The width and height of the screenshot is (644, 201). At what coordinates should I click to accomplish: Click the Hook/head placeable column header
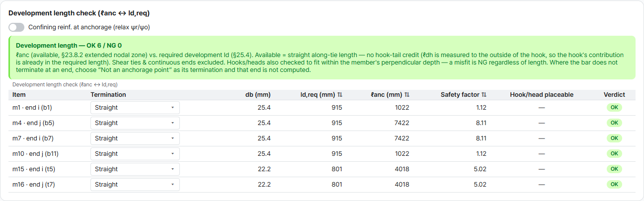(x=542, y=95)
